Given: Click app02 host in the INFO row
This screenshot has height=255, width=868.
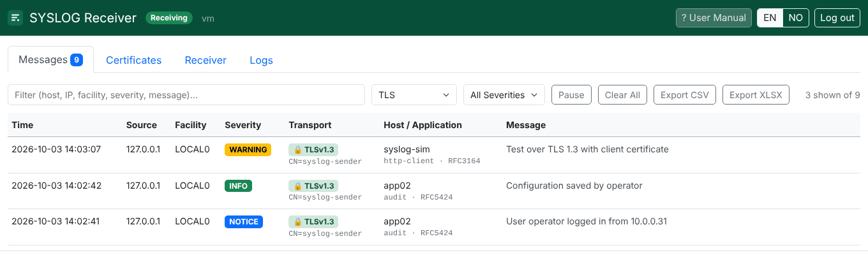Looking at the screenshot, I should point(397,186).
